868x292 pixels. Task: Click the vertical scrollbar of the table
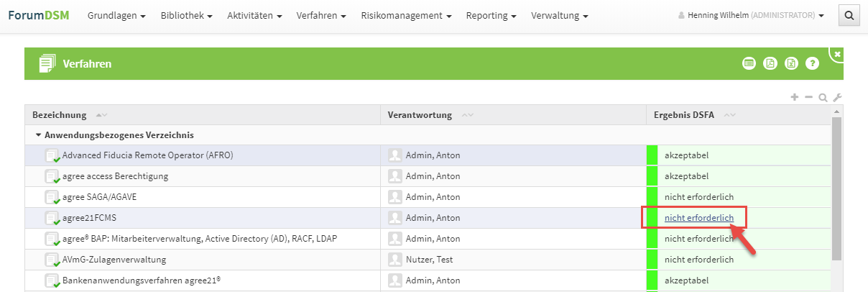tap(836, 187)
